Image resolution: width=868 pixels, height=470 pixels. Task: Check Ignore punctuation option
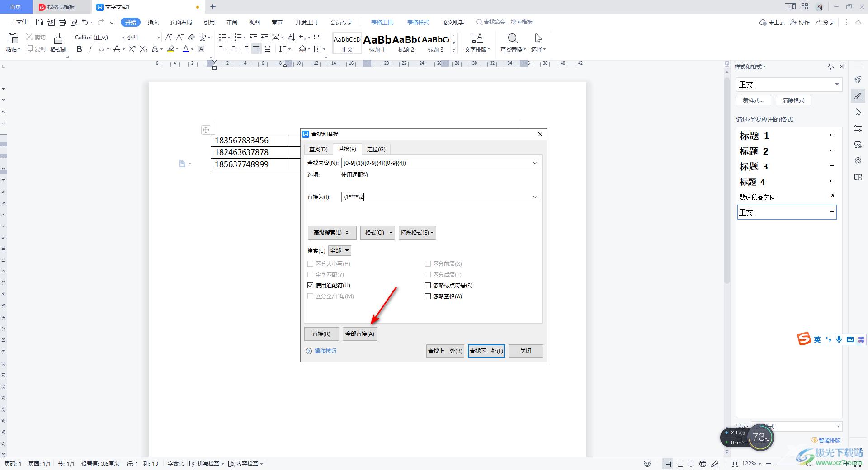pyautogui.click(x=428, y=285)
